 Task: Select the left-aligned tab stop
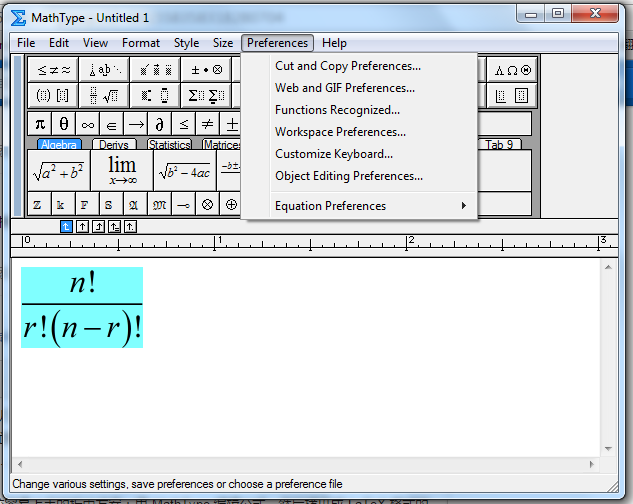click(66, 227)
